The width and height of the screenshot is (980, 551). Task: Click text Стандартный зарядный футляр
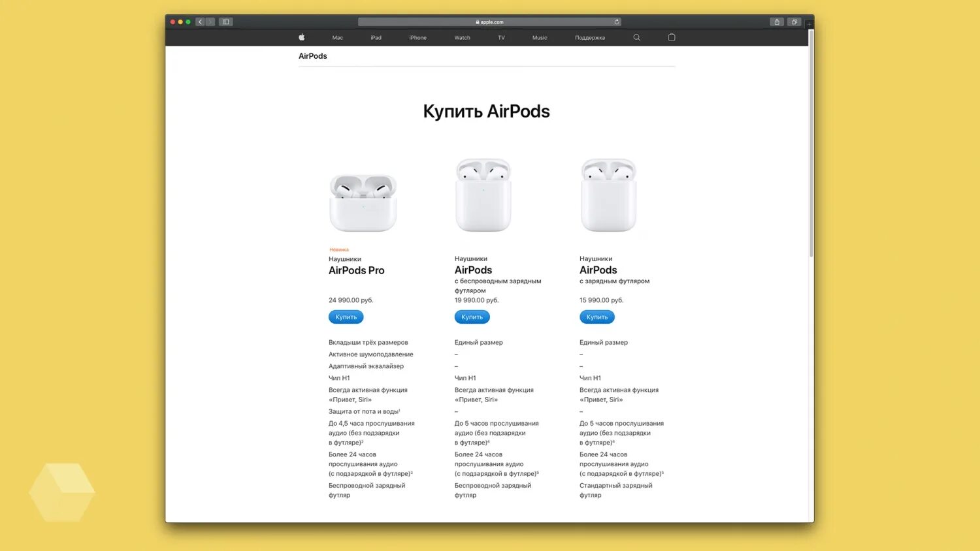(x=616, y=490)
